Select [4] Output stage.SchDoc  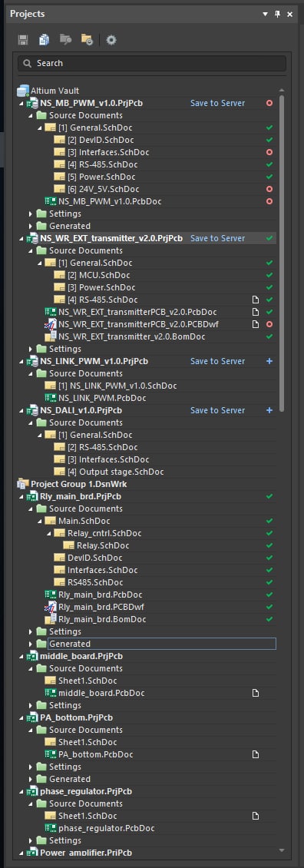click(116, 472)
